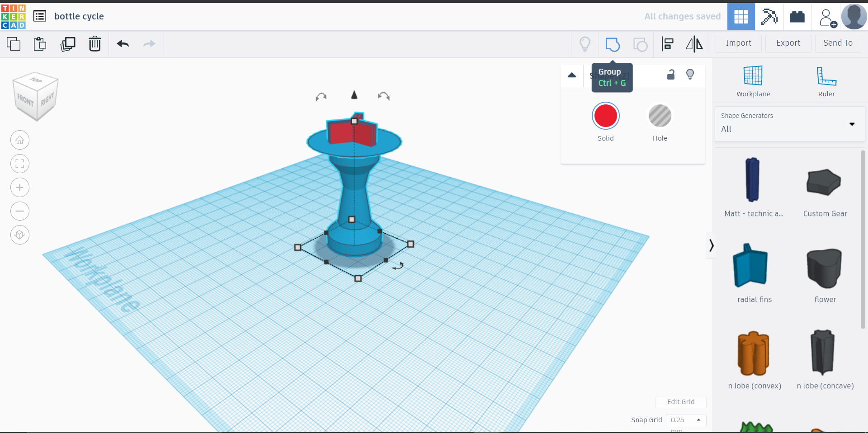This screenshot has width=868, height=433.
Task: Open the designs list icon
Action: (x=40, y=16)
